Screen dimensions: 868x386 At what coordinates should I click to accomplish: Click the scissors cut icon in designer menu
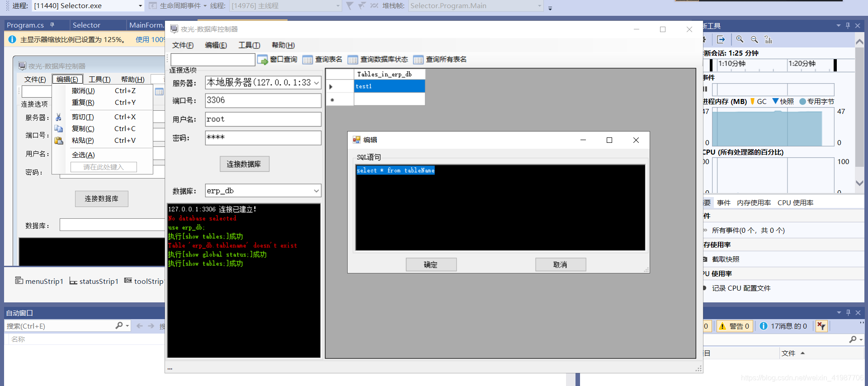[59, 117]
